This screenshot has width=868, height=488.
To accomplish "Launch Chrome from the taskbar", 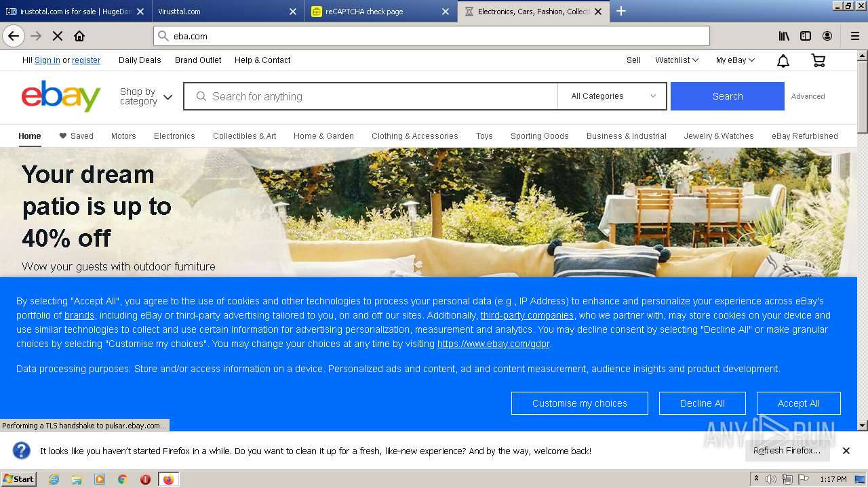I will click(122, 479).
